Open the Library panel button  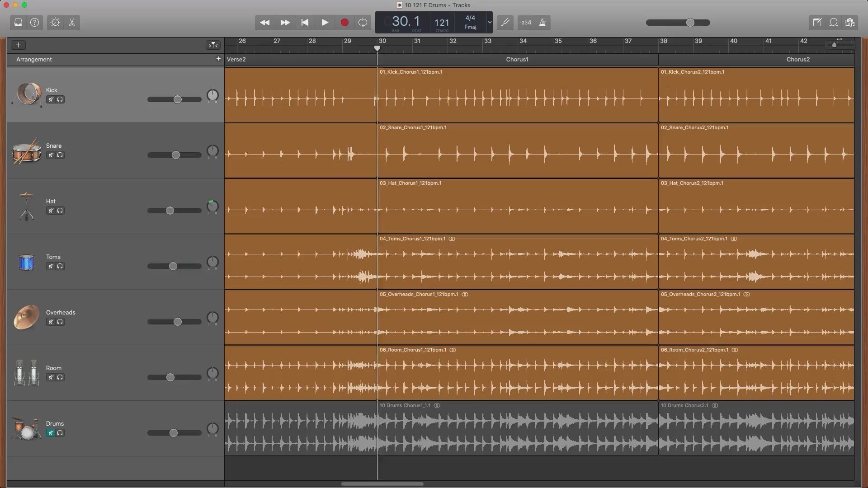pos(19,23)
